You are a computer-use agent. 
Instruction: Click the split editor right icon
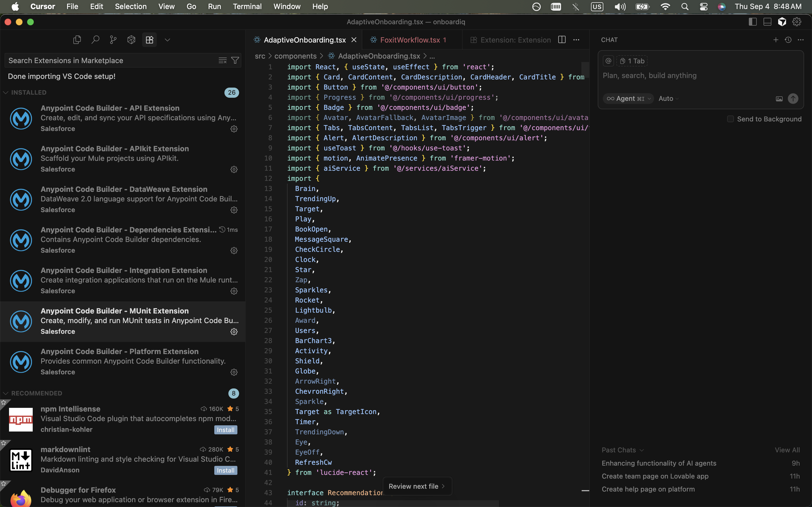coord(562,39)
